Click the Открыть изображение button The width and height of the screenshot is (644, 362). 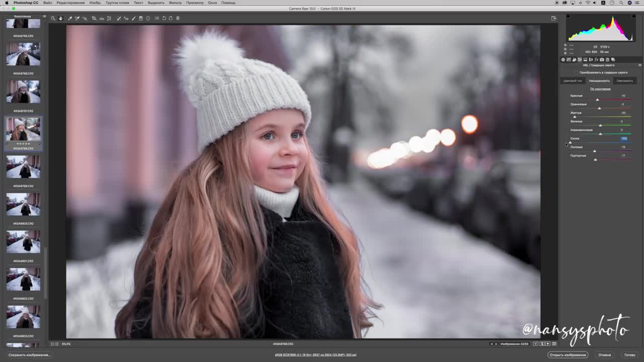click(x=568, y=355)
